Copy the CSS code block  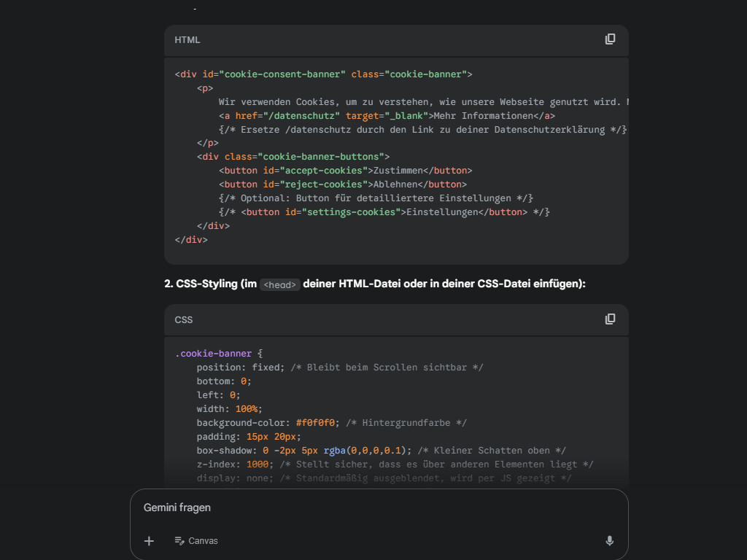coord(610,319)
